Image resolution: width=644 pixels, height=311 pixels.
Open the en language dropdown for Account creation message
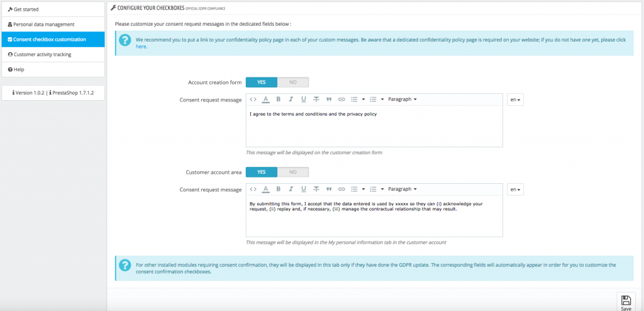pos(515,99)
